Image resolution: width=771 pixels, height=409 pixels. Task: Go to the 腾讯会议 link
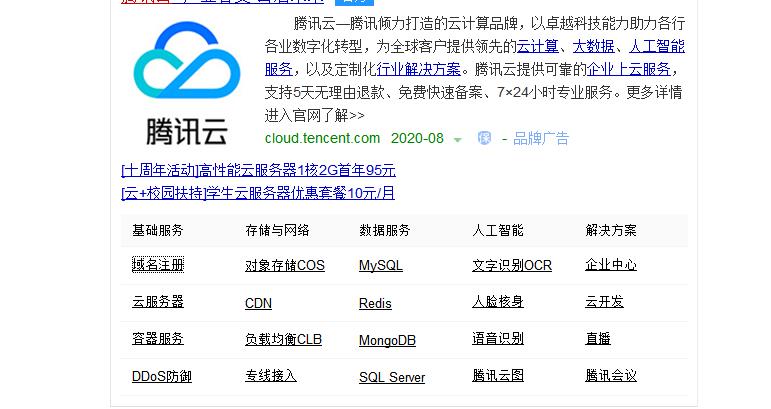click(x=611, y=377)
